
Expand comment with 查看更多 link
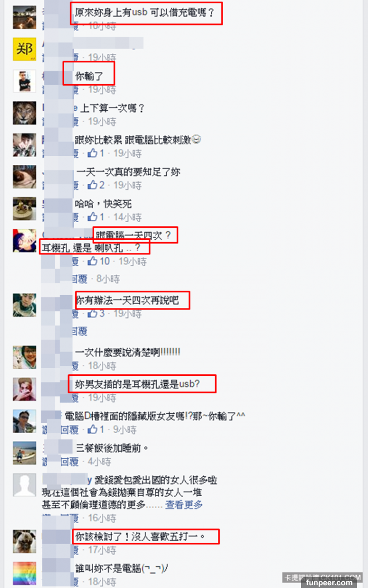(x=183, y=504)
